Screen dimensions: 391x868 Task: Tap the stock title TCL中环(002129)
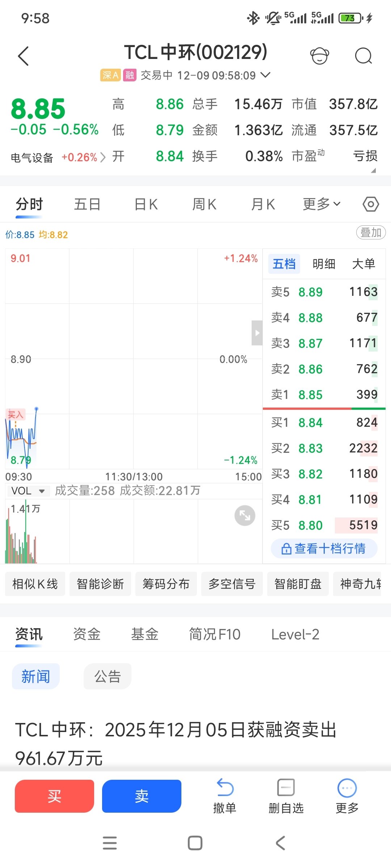[196, 52]
